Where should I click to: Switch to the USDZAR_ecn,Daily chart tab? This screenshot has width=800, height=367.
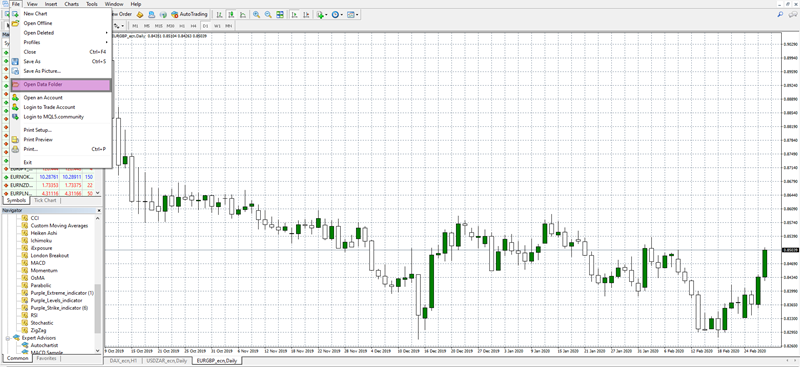coord(165,361)
